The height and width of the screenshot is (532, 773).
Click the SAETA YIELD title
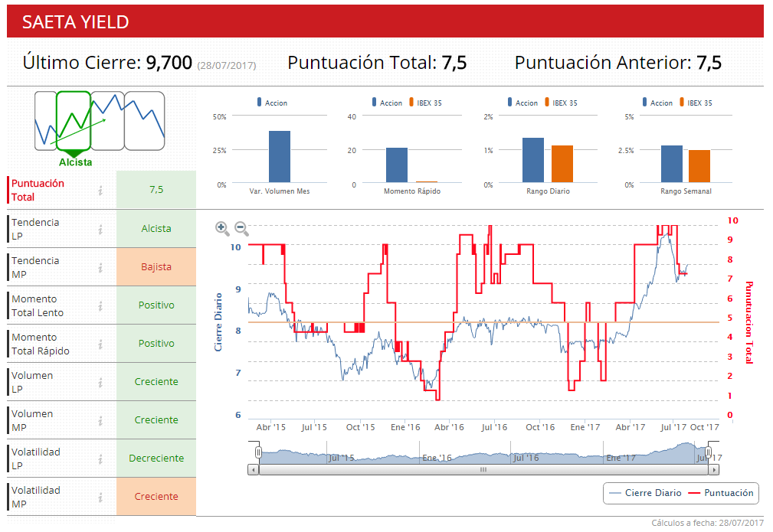tap(75, 22)
